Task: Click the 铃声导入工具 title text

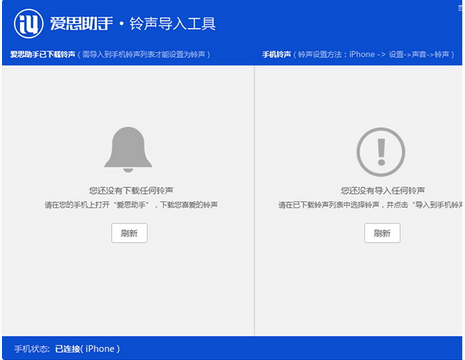Action: [x=172, y=24]
